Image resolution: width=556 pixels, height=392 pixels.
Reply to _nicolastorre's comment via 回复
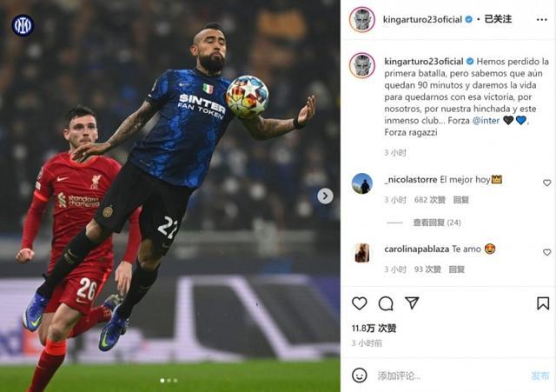(x=461, y=200)
